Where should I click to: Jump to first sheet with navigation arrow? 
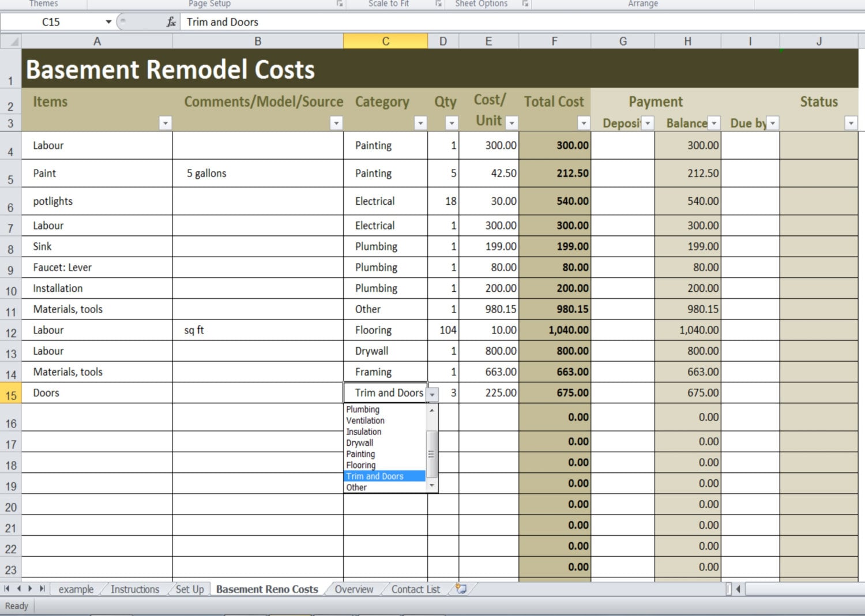pyautogui.click(x=7, y=589)
